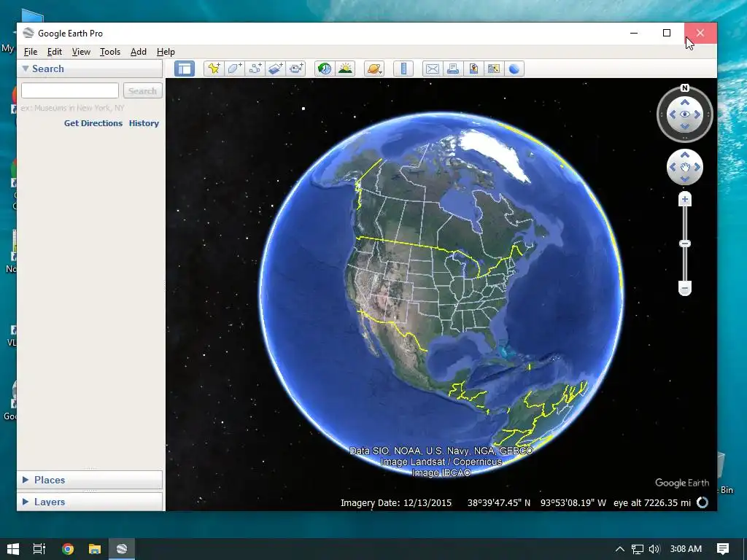This screenshot has width=747, height=560.
Task: Click Save Image toolbar icon
Action: coord(473,69)
